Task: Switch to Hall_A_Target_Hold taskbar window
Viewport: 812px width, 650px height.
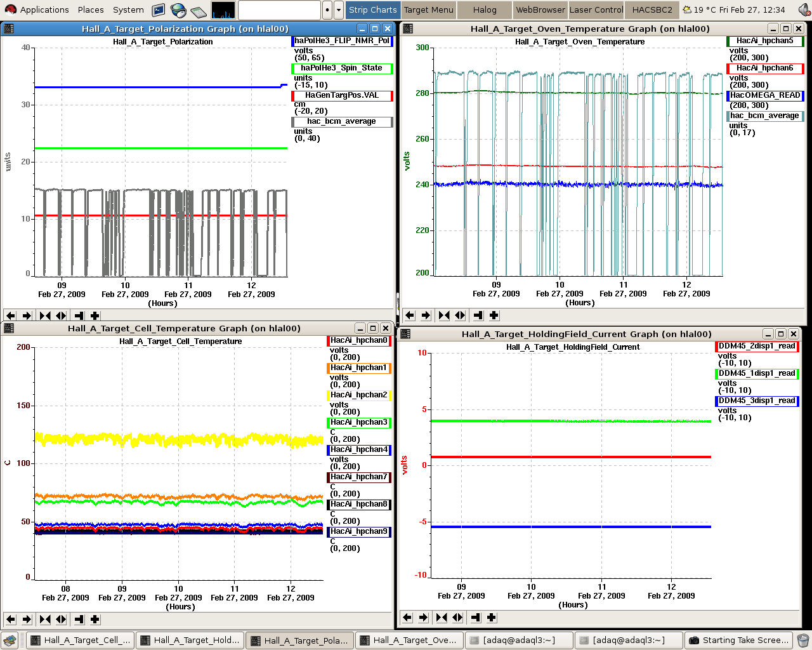Action: 190,640
